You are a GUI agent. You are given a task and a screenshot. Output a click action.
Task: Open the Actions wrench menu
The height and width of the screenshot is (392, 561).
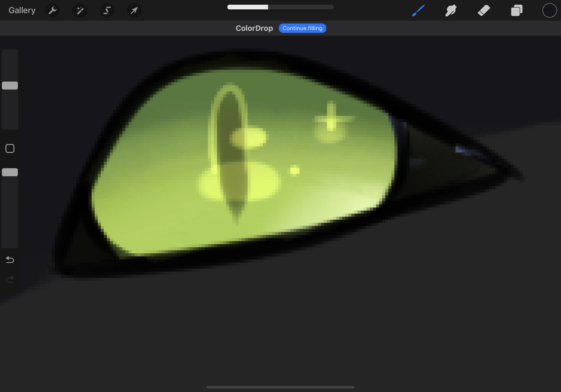pos(53,11)
